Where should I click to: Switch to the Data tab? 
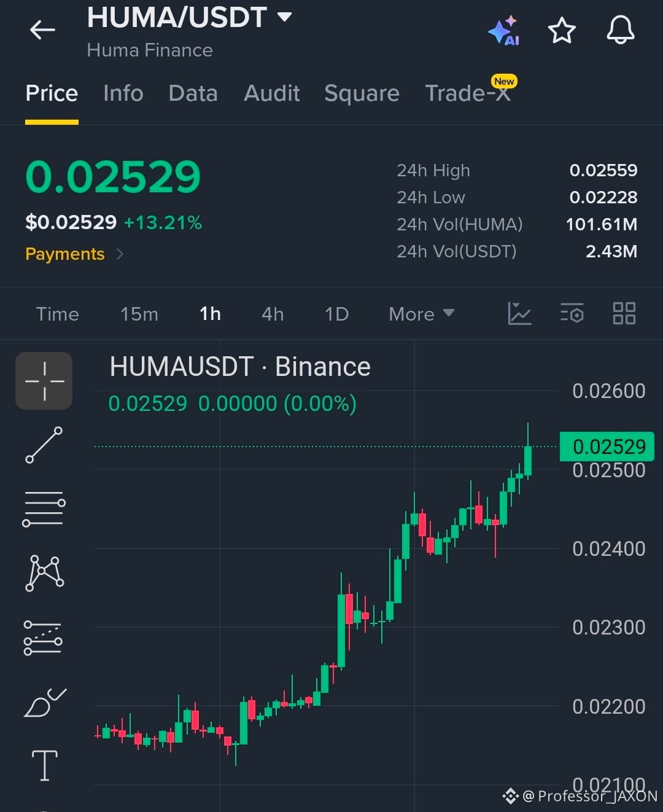193,93
